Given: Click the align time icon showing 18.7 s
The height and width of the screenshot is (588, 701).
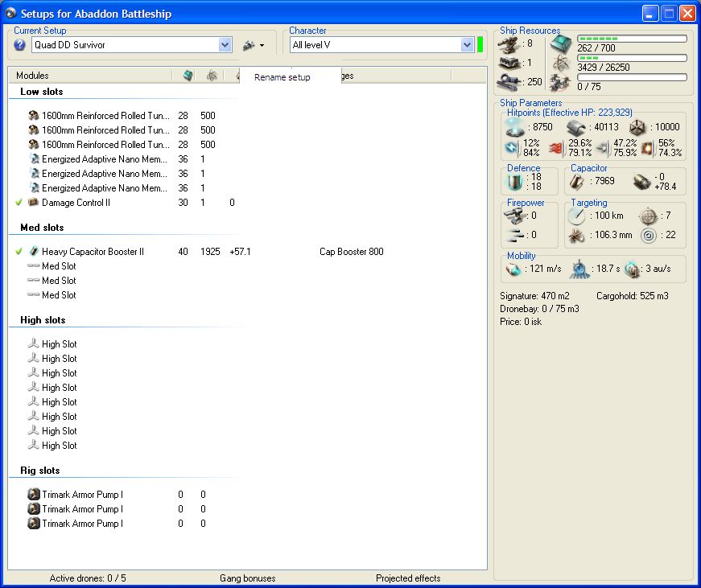Looking at the screenshot, I should click(579, 269).
